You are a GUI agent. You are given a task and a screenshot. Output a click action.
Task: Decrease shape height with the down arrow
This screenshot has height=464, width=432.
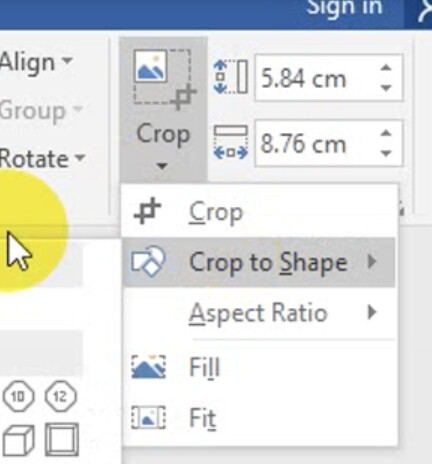[x=386, y=88]
